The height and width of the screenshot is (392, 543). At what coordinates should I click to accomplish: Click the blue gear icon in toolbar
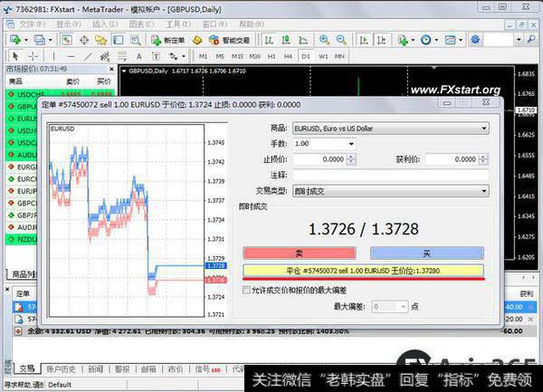click(x=475, y=40)
